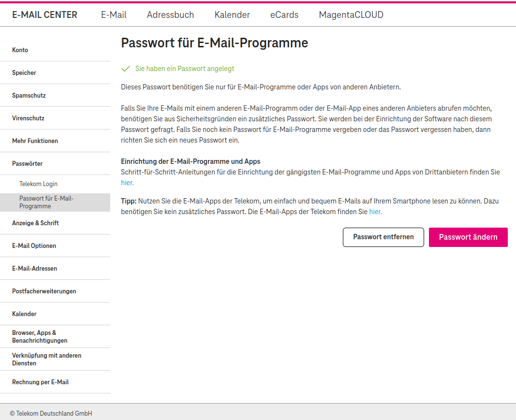Click the Passwort entfernen button
This screenshot has height=420, width=516.
click(x=383, y=237)
